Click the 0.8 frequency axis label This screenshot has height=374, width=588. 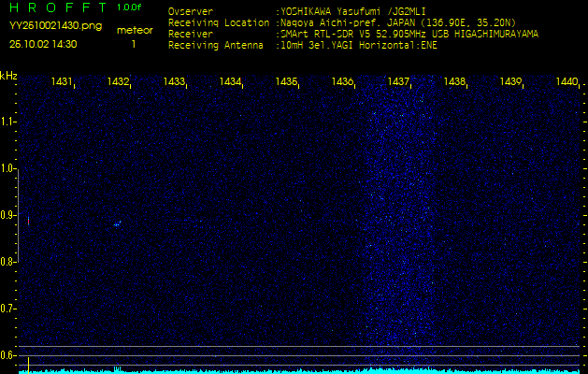point(7,262)
